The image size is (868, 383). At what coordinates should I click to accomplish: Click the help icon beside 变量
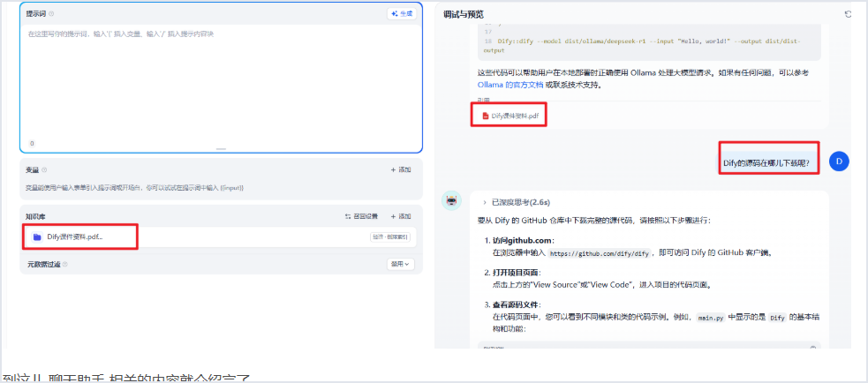(x=44, y=170)
